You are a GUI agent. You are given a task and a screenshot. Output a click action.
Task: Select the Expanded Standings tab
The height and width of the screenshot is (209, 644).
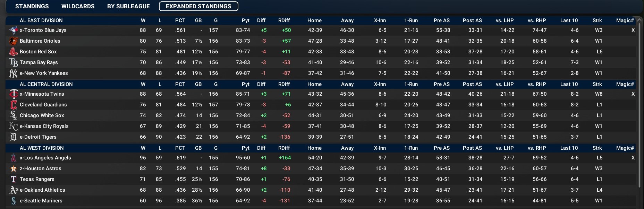click(198, 6)
